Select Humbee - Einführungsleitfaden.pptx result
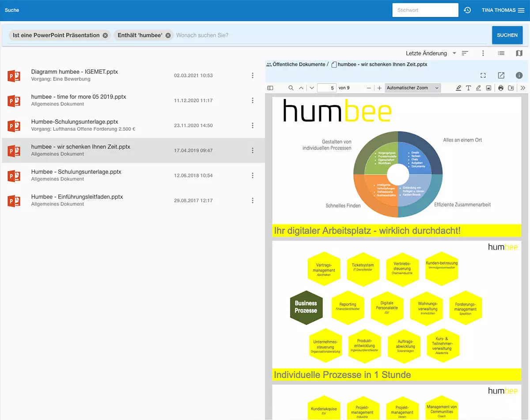530x420 pixels. 133,201
